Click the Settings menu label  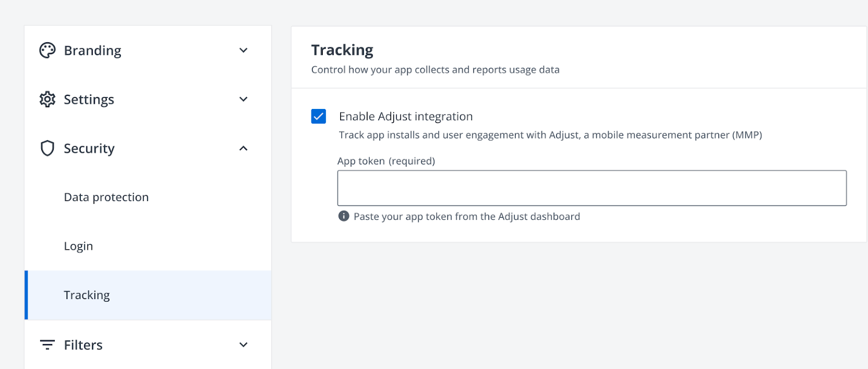89,99
